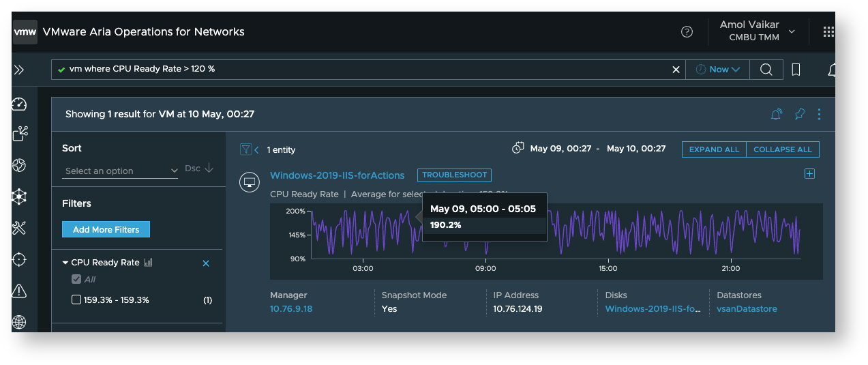The height and width of the screenshot is (365, 868).
Task: Open the Windows-2019-IIS-forActions VM link
Action: click(x=338, y=175)
